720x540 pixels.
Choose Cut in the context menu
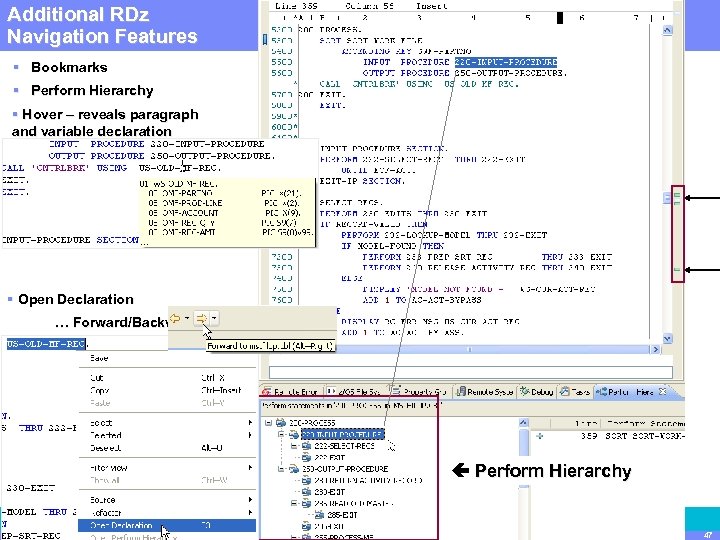pos(167,377)
